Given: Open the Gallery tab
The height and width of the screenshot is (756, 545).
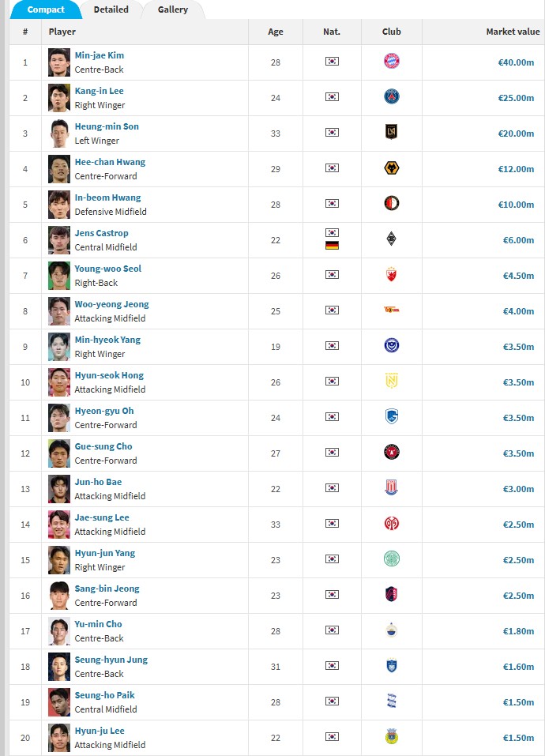Looking at the screenshot, I should [172, 9].
